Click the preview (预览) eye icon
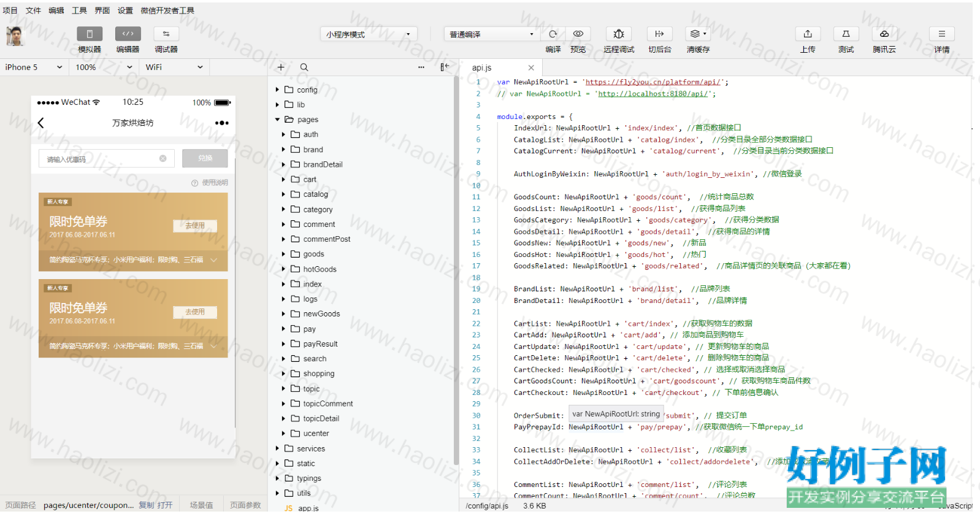This screenshot has width=980, height=514. click(578, 34)
